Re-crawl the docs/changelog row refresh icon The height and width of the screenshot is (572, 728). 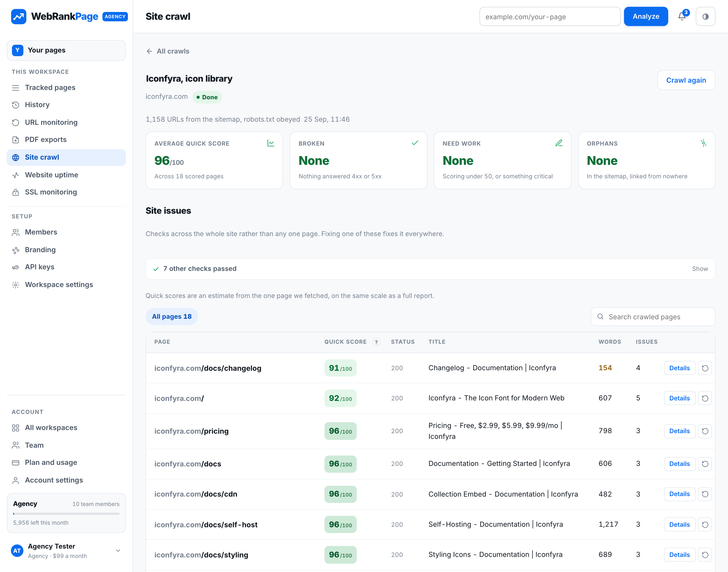[x=705, y=368]
